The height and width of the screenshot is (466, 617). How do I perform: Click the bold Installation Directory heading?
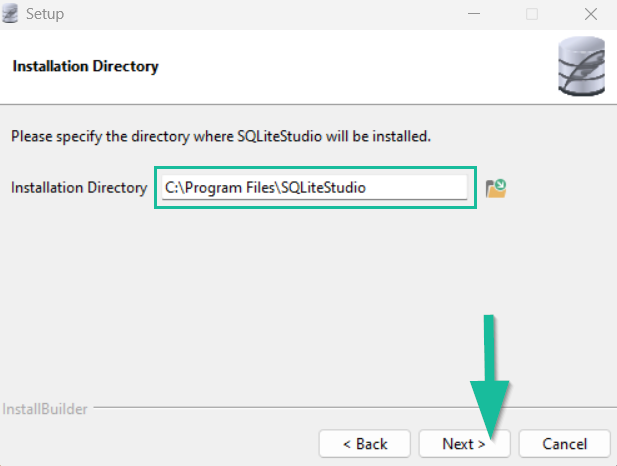[x=85, y=67]
